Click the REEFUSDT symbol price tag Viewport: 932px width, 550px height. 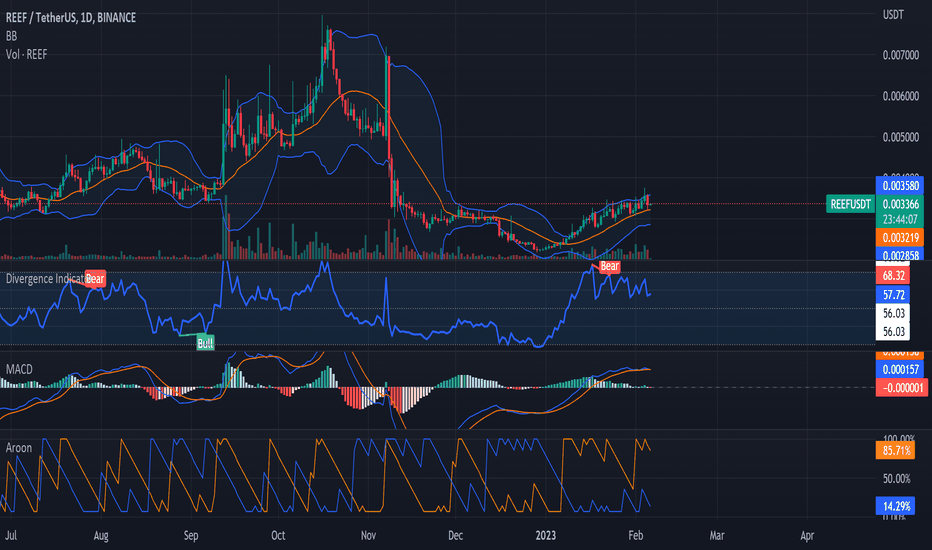[851, 204]
